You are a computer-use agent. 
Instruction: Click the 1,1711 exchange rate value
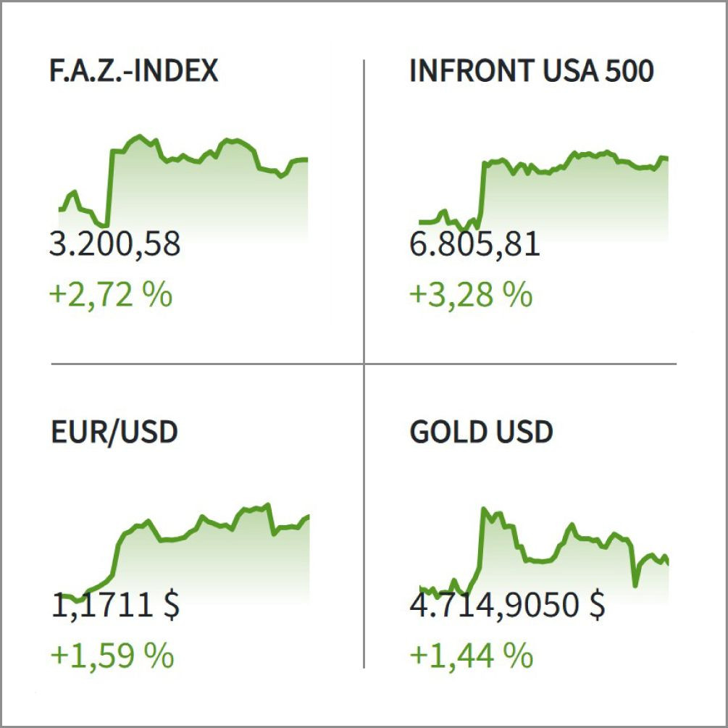[x=101, y=604]
